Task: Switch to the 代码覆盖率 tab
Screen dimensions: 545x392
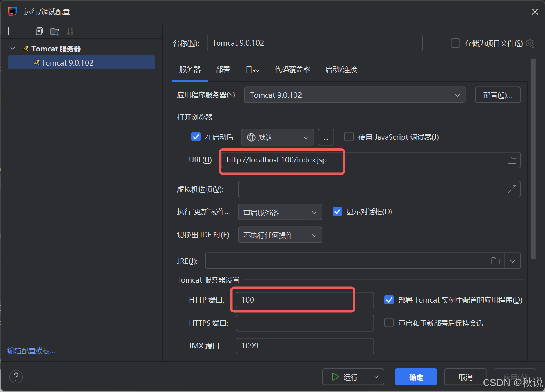Action: click(x=293, y=69)
